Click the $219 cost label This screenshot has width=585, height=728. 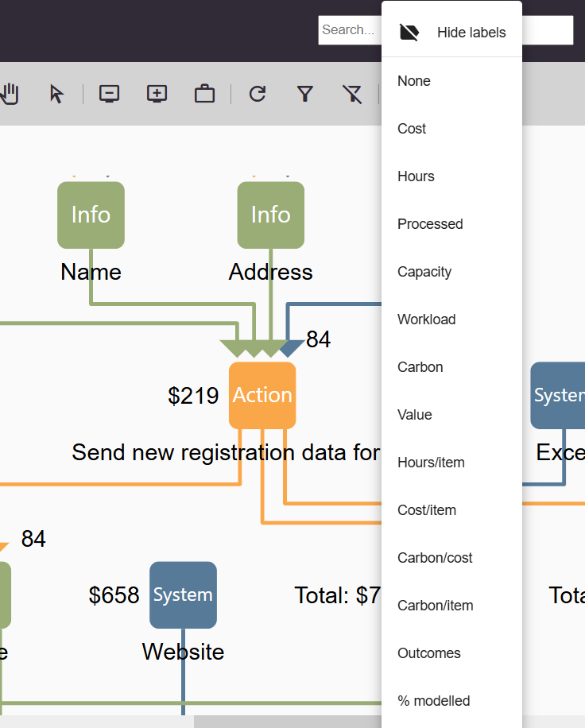tap(193, 396)
